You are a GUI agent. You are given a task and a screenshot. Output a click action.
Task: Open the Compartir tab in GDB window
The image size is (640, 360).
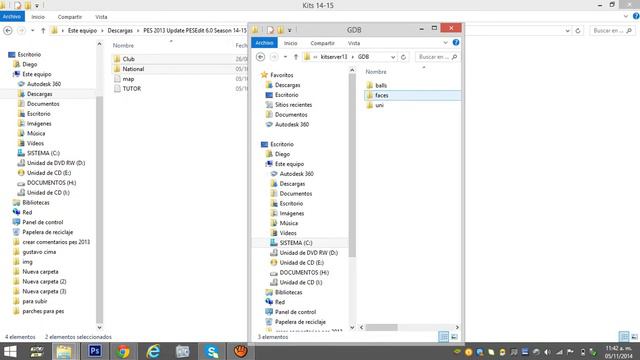point(322,43)
